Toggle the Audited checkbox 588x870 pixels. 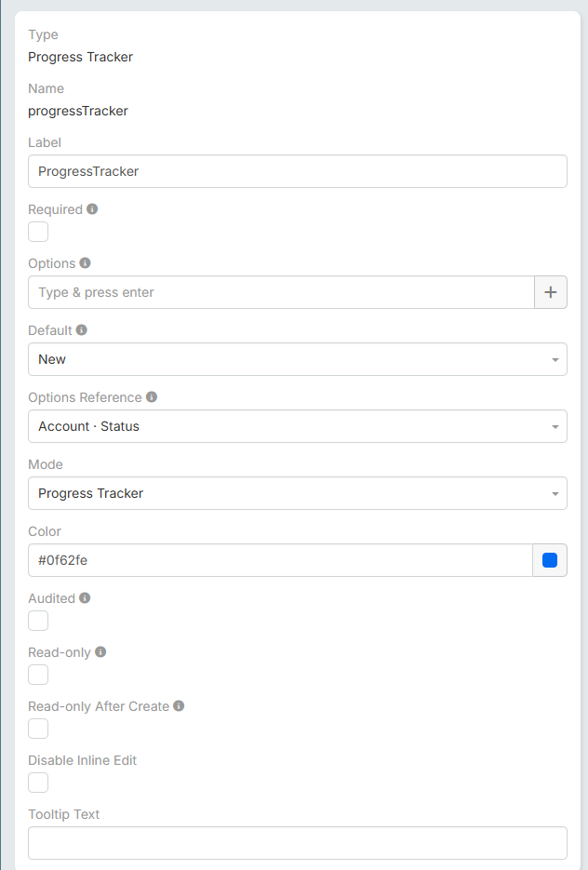pos(38,621)
